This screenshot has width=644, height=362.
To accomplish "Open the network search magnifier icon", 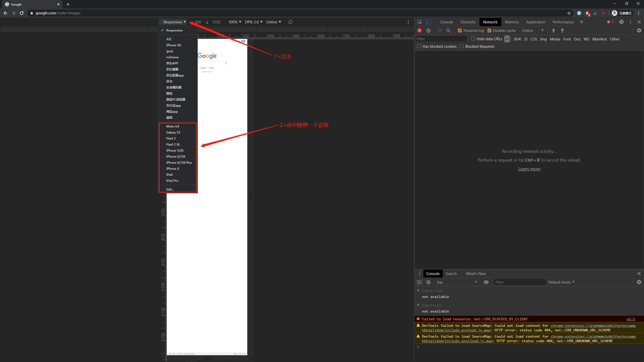I will [x=449, y=30].
